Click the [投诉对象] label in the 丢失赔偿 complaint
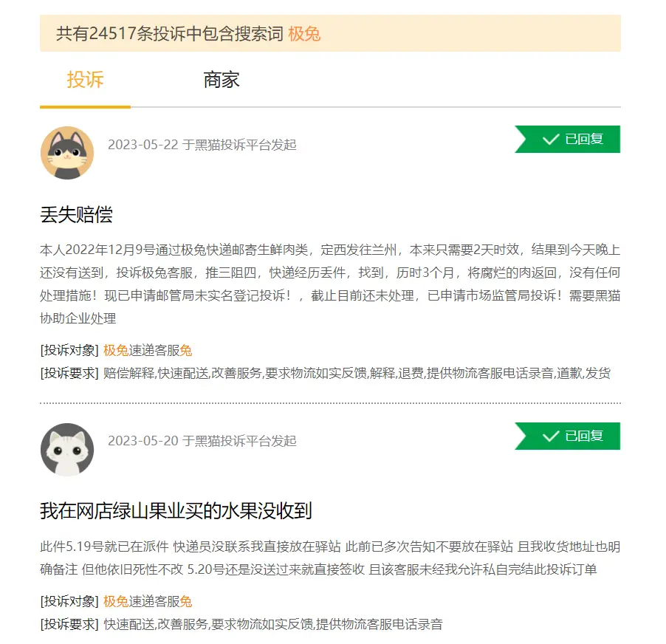The width and height of the screenshot is (666, 644). pyautogui.click(x=69, y=351)
